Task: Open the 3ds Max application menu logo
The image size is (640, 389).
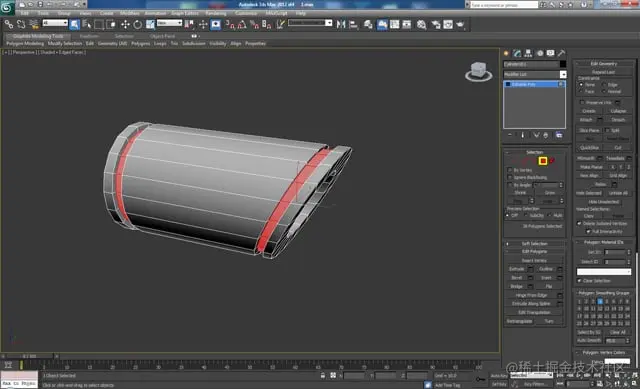Action: 7,7
